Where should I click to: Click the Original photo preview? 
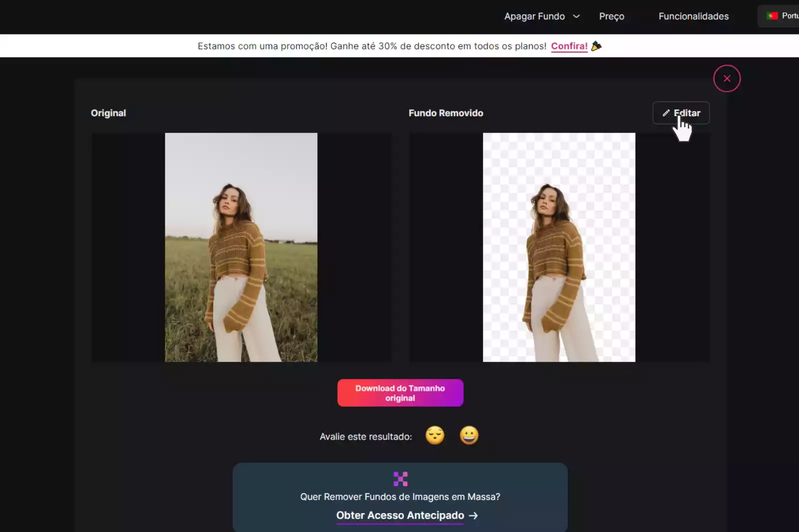click(x=241, y=247)
